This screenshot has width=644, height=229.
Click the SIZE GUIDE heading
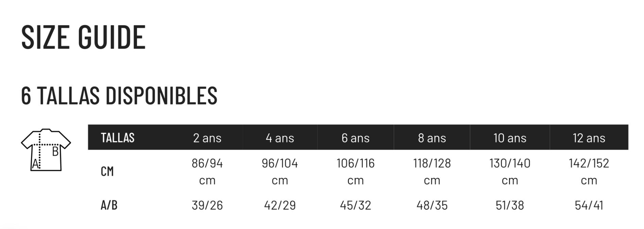83,37
